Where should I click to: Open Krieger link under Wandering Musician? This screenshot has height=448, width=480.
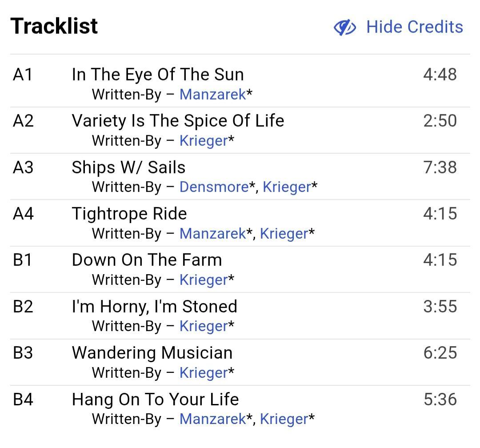(x=204, y=373)
